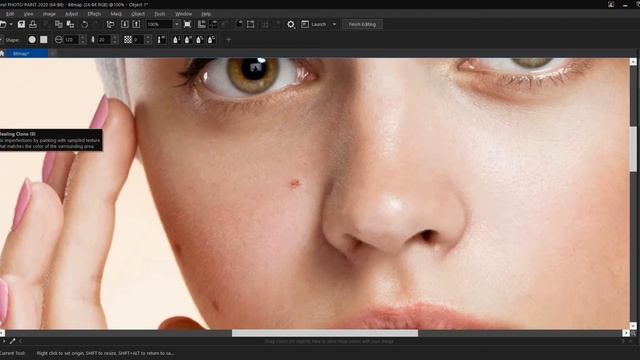This screenshot has width=640, height=360.
Task: Open the Image menu
Action: 49,14
